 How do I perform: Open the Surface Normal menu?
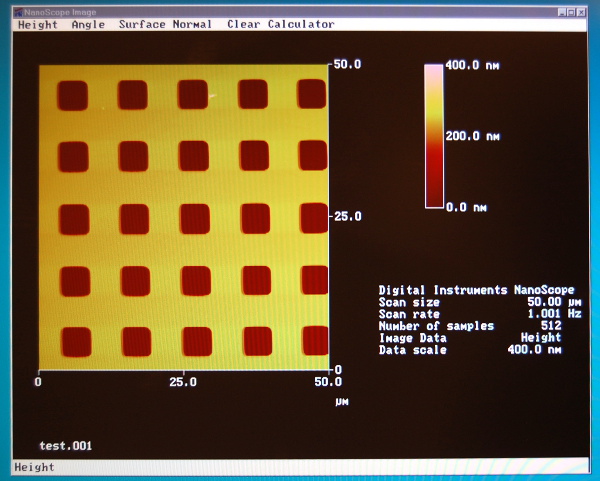[x=165, y=24]
